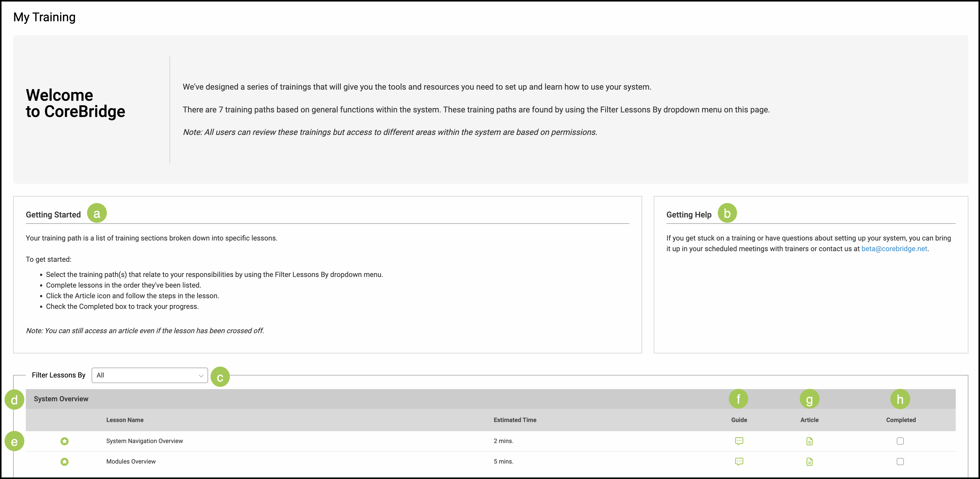Open System Navigation Overview lesson name
The height and width of the screenshot is (479, 980).
click(144, 441)
